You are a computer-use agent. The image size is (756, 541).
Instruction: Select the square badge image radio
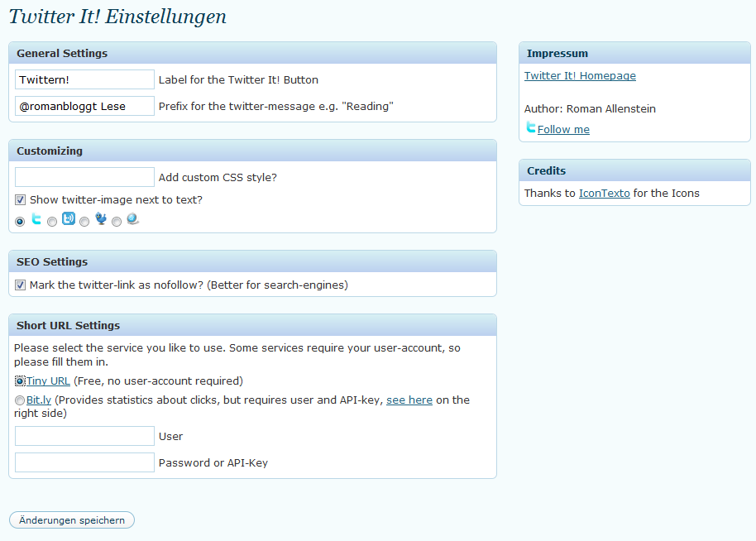(52, 222)
